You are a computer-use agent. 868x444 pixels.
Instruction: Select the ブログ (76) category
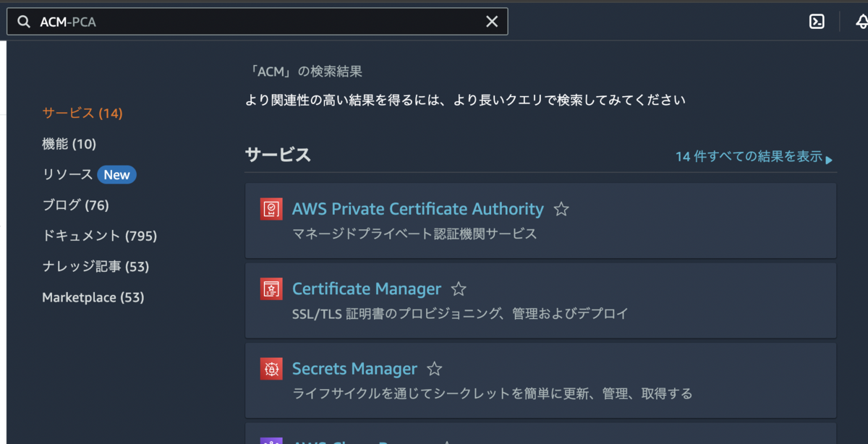coord(75,205)
